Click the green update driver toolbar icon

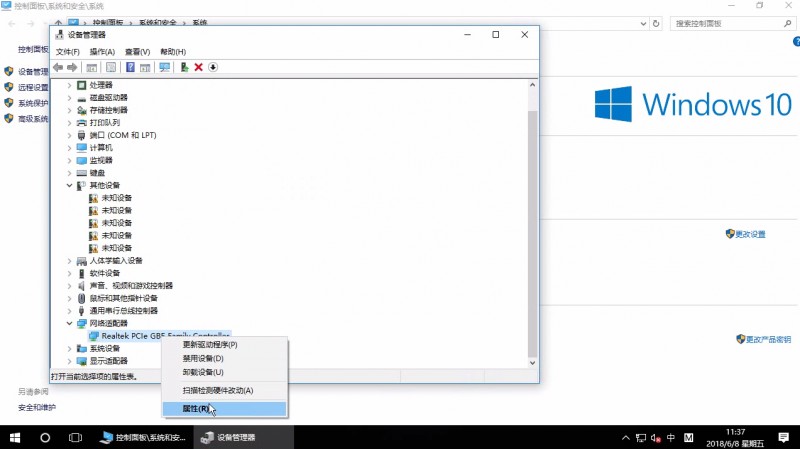[x=184, y=67]
